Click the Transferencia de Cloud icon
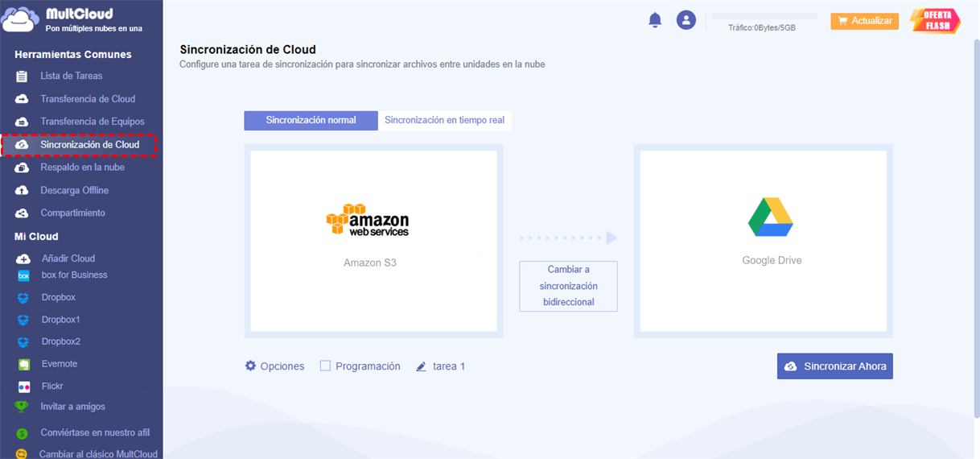Image resolution: width=980 pixels, height=459 pixels. tap(23, 99)
